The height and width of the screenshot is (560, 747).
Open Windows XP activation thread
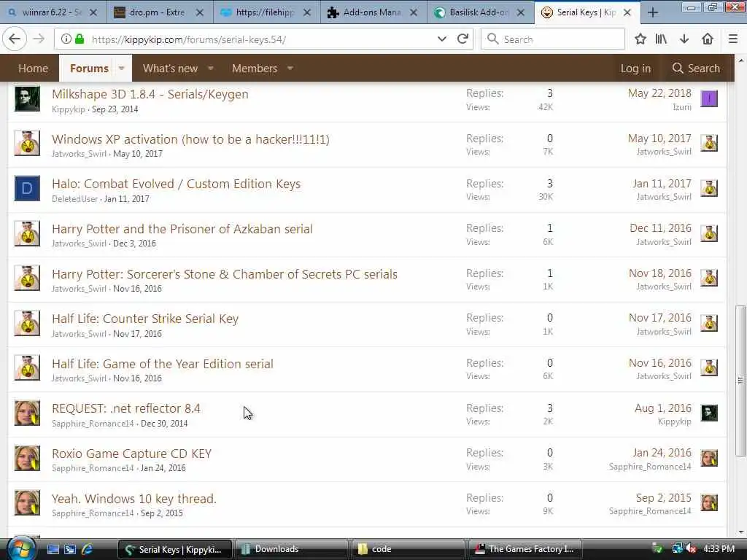pyautogui.click(x=190, y=139)
